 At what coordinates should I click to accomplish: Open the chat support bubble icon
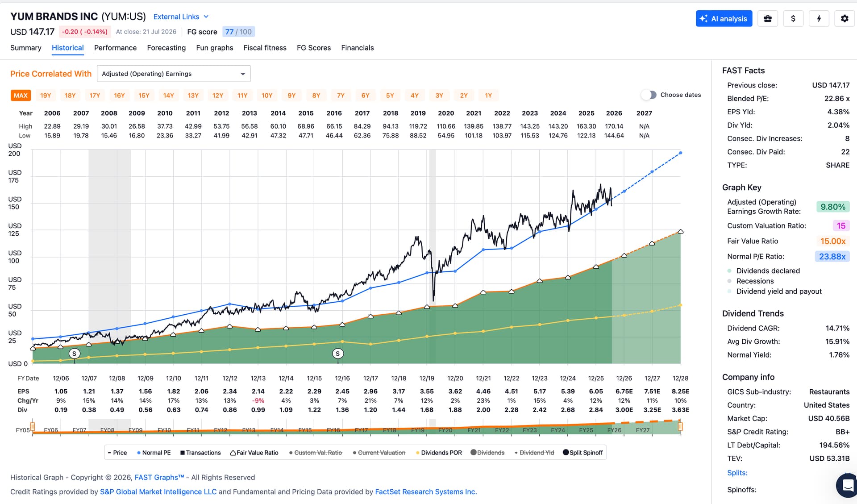(x=847, y=485)
